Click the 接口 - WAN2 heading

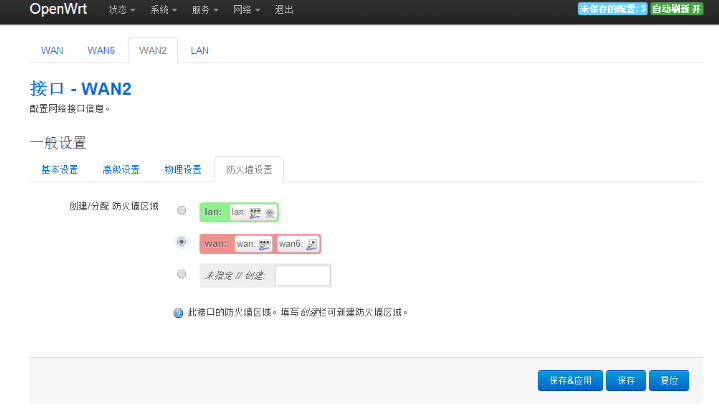click(81, 89)
